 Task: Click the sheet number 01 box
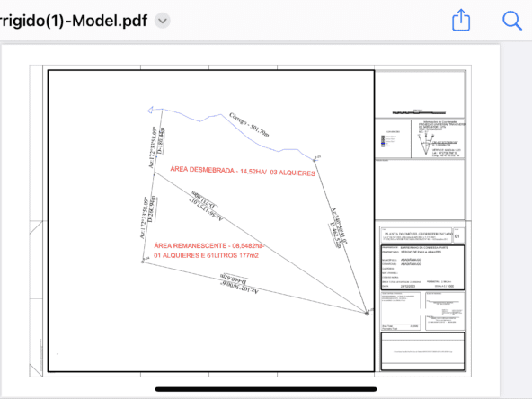pyautogui.click(x=459, y=235)
